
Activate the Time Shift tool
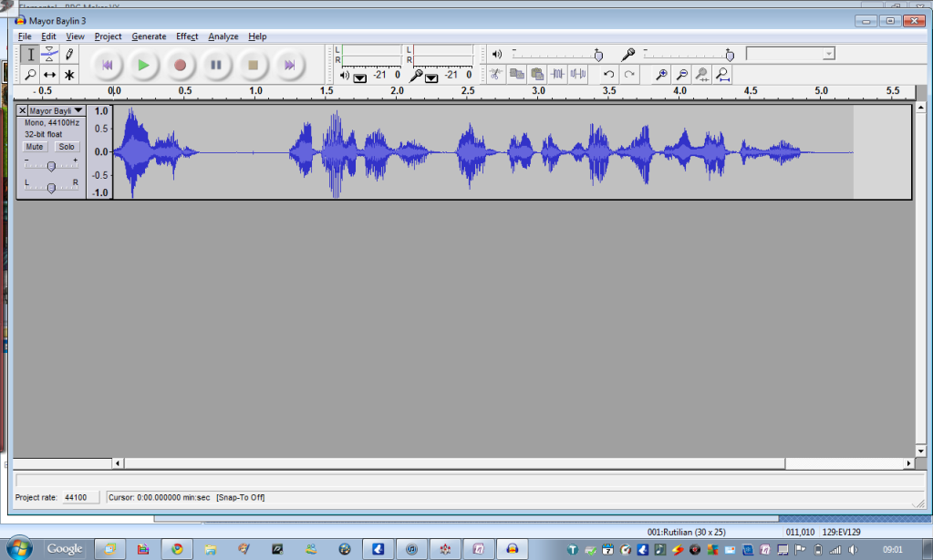[x=50, y=75]
